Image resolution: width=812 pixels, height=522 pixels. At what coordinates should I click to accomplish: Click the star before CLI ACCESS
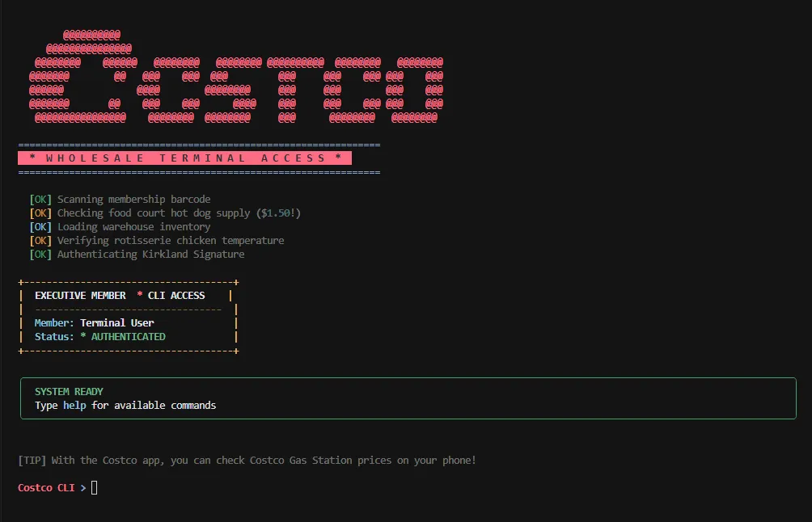[x=138, y=295]
